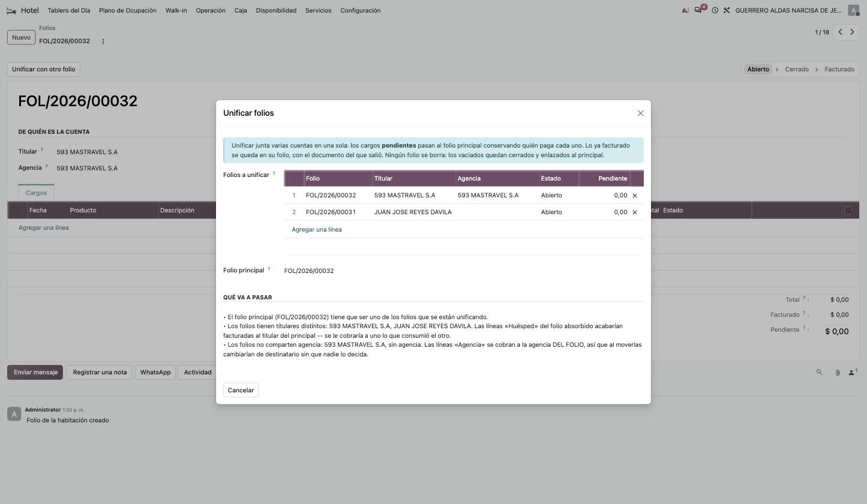
Task: Go to the previous folio record
Action: pos(840,32)
